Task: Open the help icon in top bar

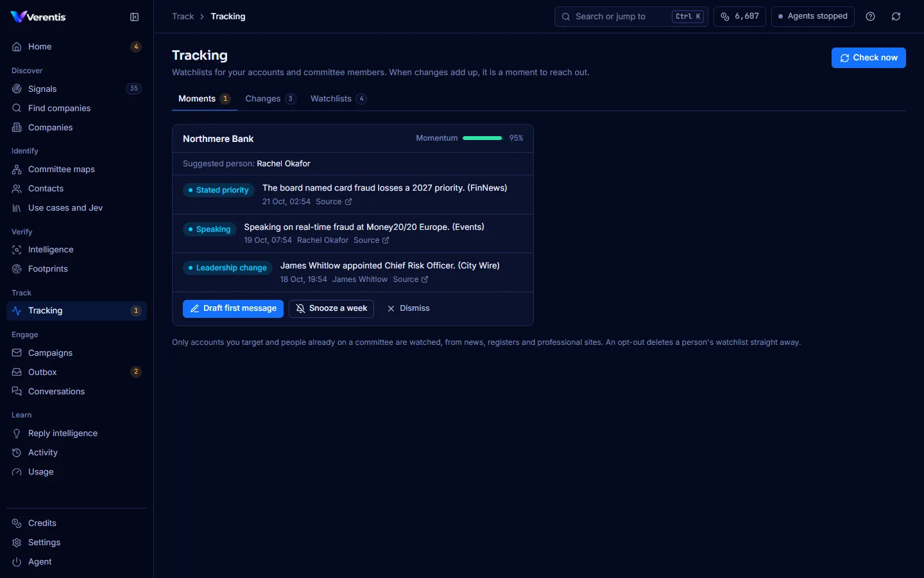Action: click(x=871, y=17)
